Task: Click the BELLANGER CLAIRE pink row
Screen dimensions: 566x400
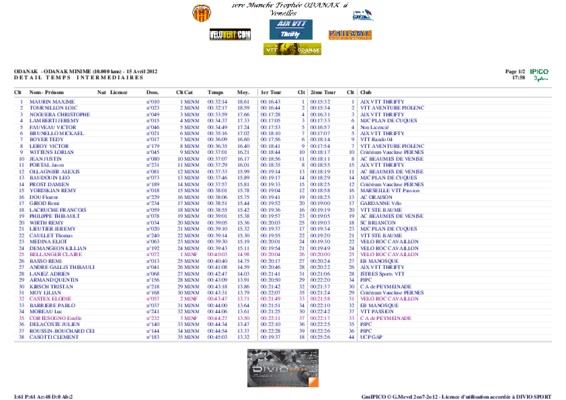Action: (283, 255)
